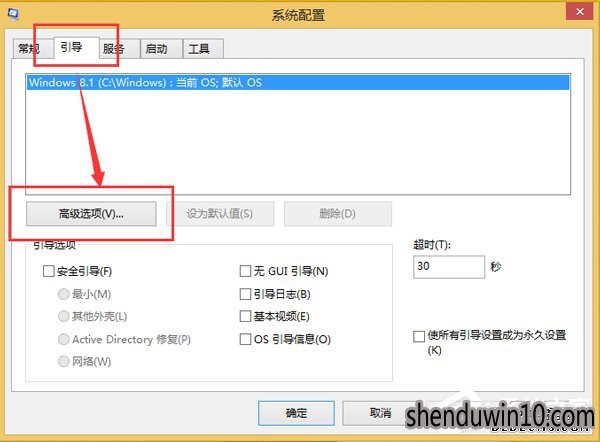
Task: Click the 取消 cancel button
Action: click(x=380, y=413)
